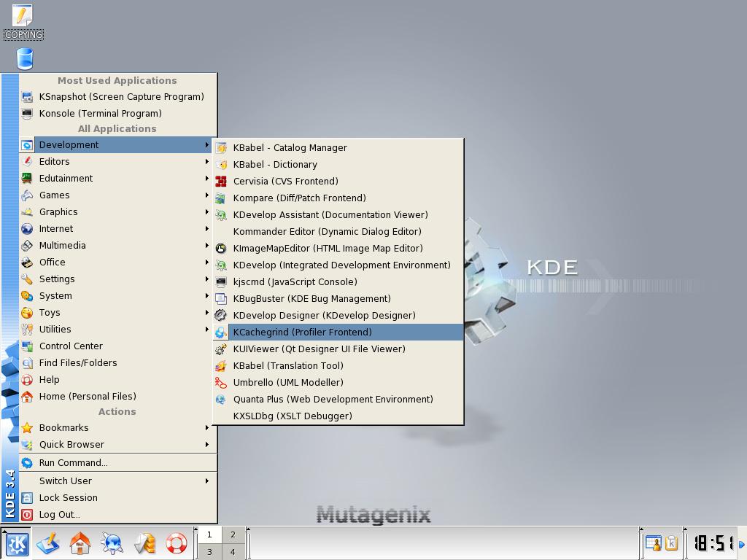Expand the Multimedia submenu
This screenshot has height=560, width=747.
click(x=118, y=245)
